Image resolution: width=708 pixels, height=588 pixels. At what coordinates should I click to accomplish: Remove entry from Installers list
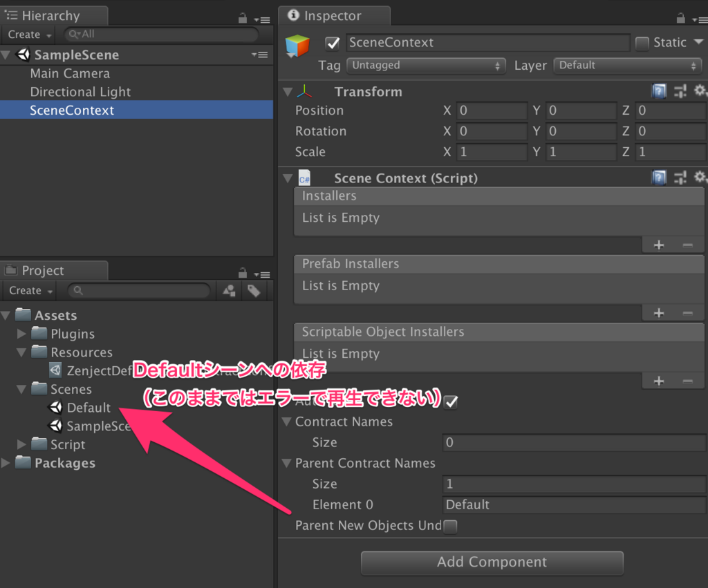[x=688, y=245]
